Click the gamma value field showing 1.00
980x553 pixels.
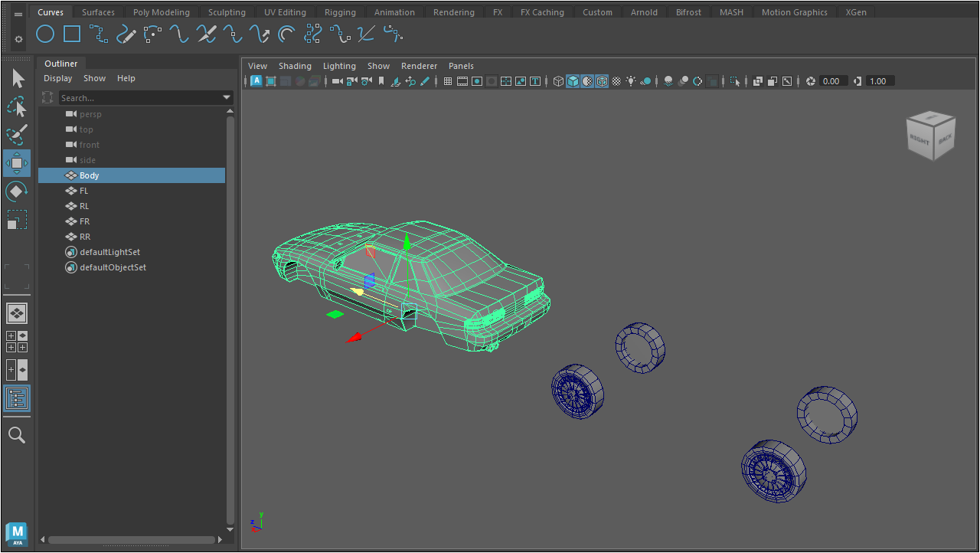[x=879, y=81]
